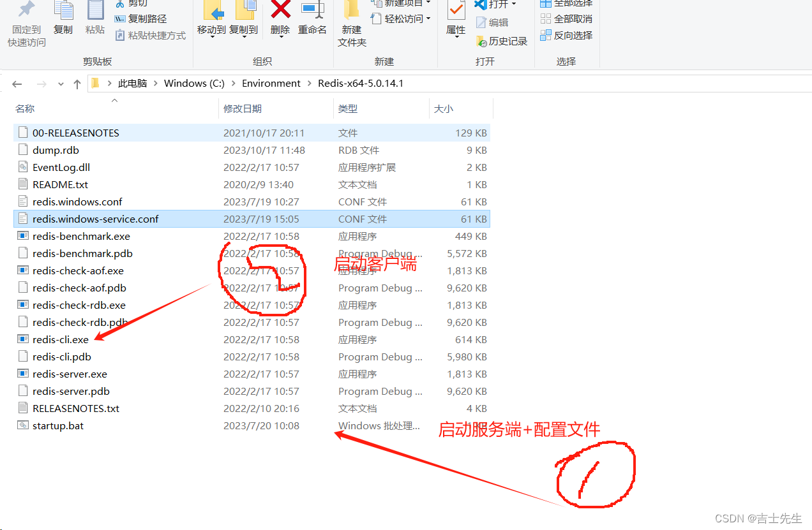Select redis-cli.pdb file name
The width and height of the screenshot is (812, 530).
62,357
